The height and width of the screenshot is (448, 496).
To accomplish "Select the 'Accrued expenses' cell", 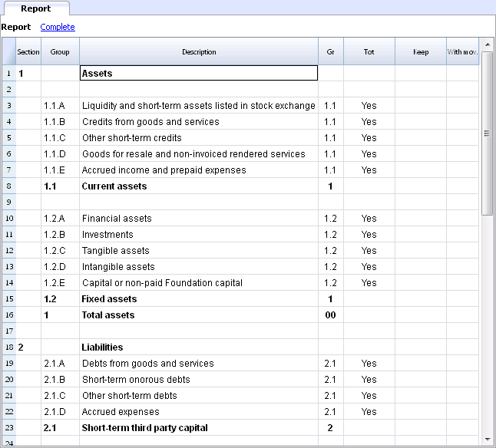I will [199, 412].
